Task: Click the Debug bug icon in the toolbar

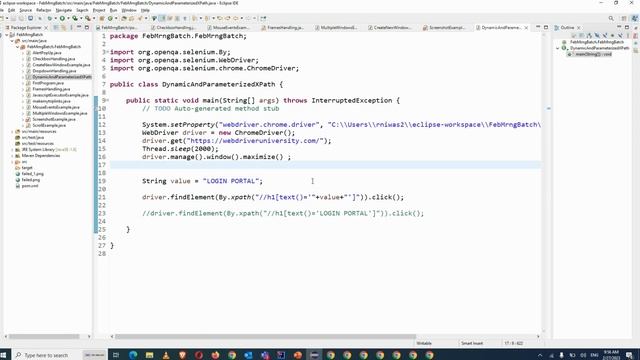Action: click(50, 18)
